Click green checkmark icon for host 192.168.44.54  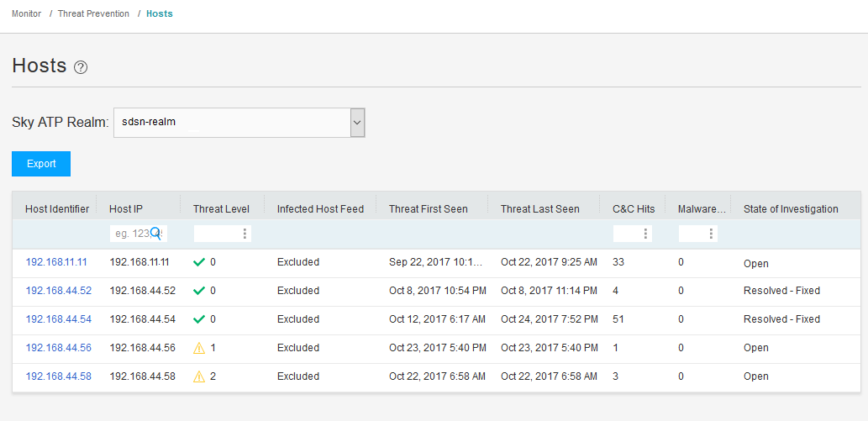[199, 319]
